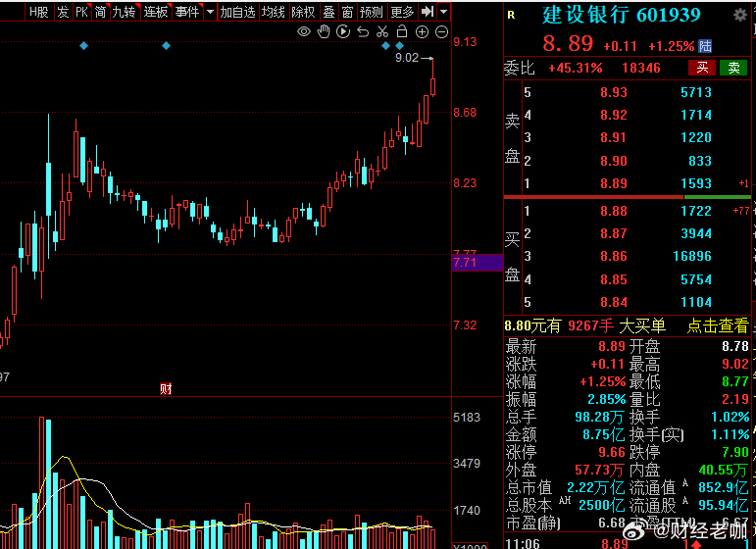
Task: Click the 量比 2.19 value
Action: pyautogui.click(x=734, y=399)
